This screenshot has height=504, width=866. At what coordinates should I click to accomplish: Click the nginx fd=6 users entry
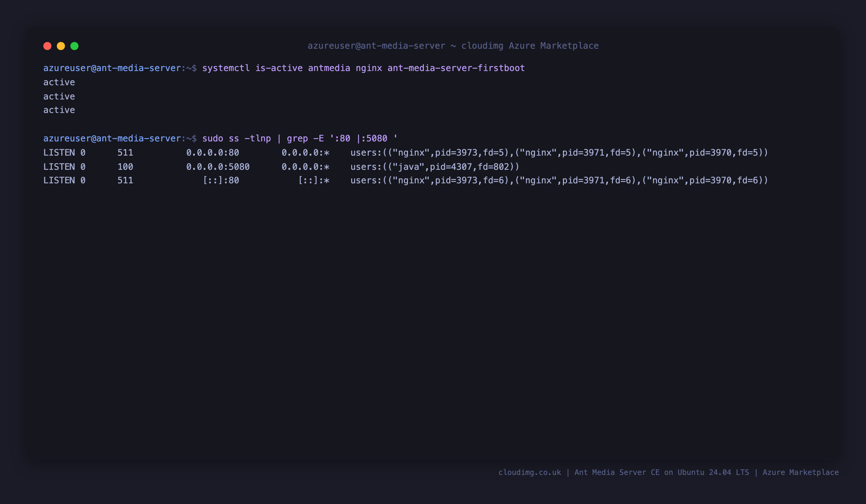tap(559, 180)
